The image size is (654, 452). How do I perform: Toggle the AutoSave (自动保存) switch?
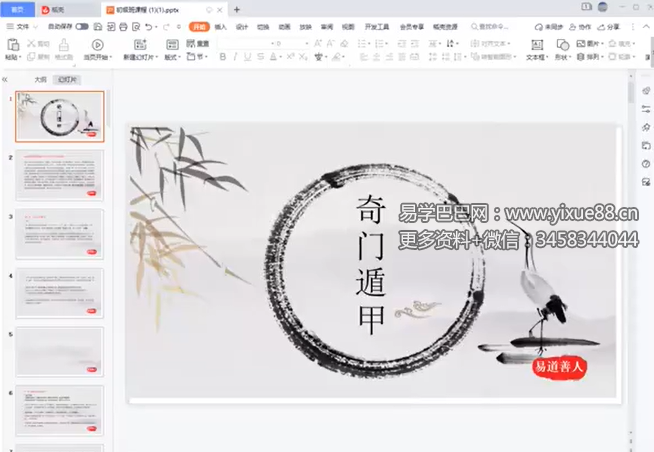click(x=82, y=27)
